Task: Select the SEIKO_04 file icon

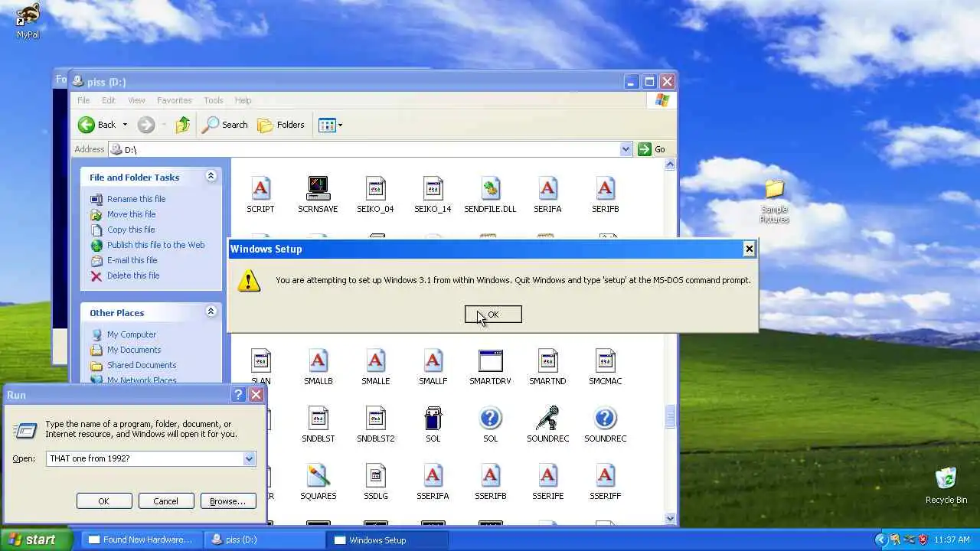Action: pyautogui.click(x=375, y=188)
